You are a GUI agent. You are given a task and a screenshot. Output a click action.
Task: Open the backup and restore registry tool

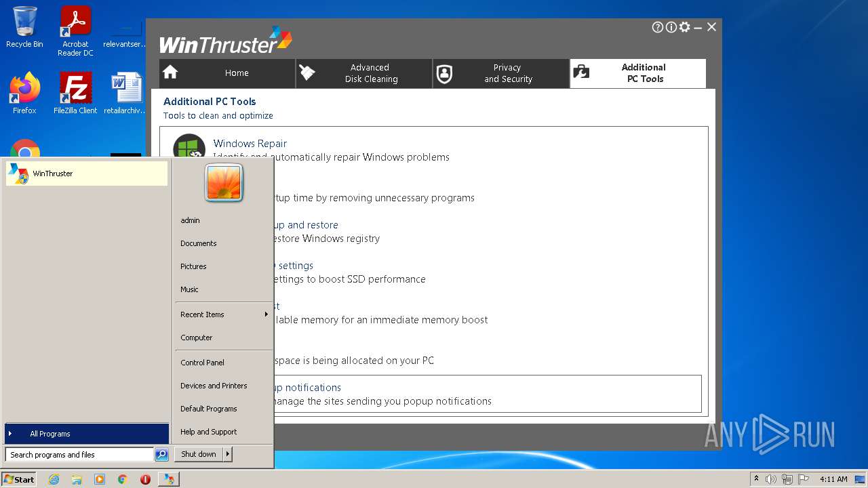pos(305,225)
